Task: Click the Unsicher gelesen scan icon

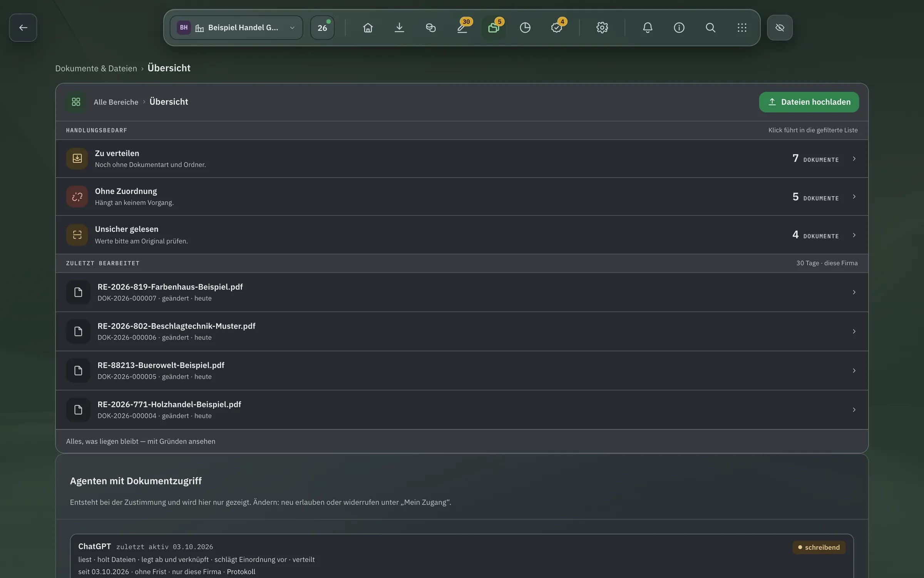Action: pos(77,235)
